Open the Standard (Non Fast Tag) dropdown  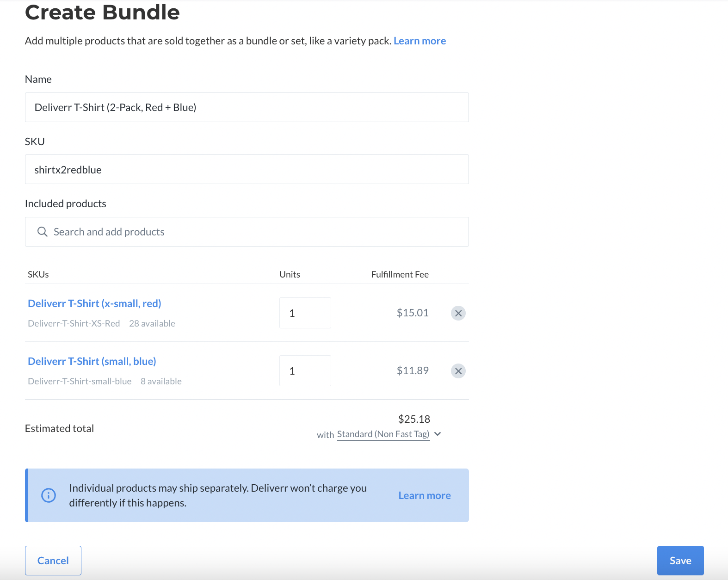pos(383,434)
